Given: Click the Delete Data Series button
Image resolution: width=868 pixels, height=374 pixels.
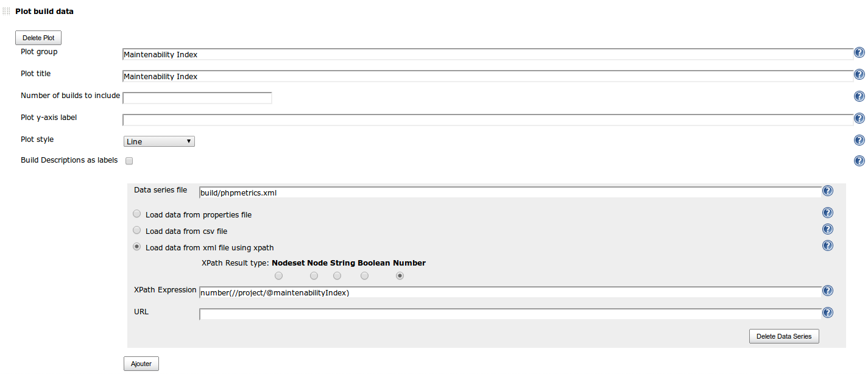Looking at the screenshot, I should 784,336.
